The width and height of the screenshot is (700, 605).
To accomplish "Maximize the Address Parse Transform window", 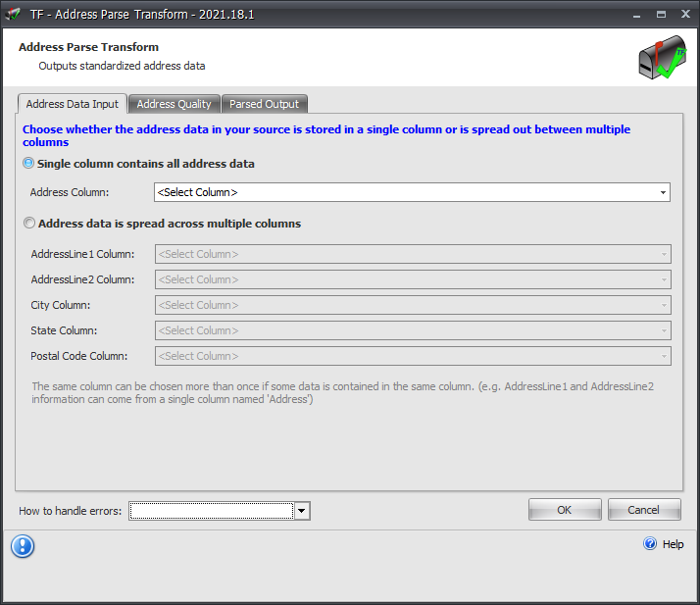I will (x=661, y=15).
